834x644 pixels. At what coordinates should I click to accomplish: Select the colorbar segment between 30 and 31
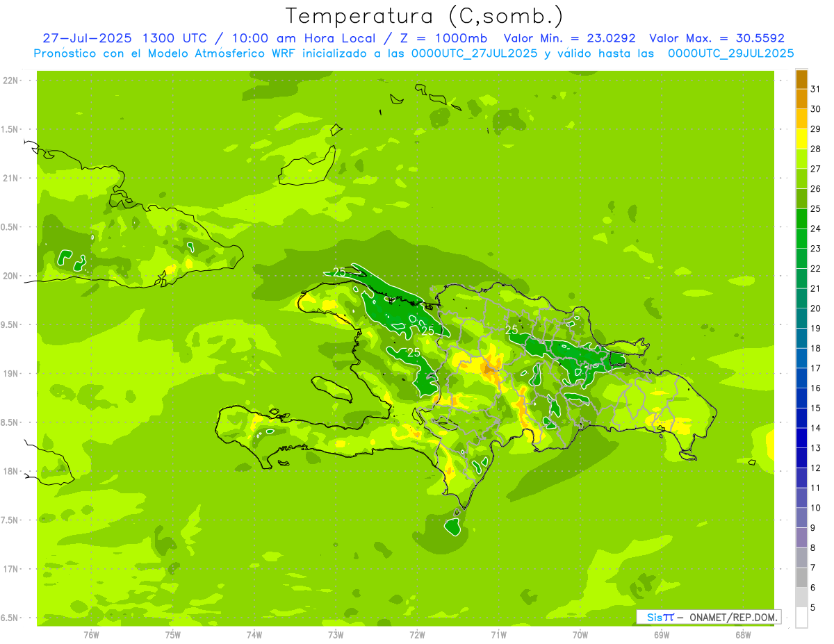pos(801,99)
